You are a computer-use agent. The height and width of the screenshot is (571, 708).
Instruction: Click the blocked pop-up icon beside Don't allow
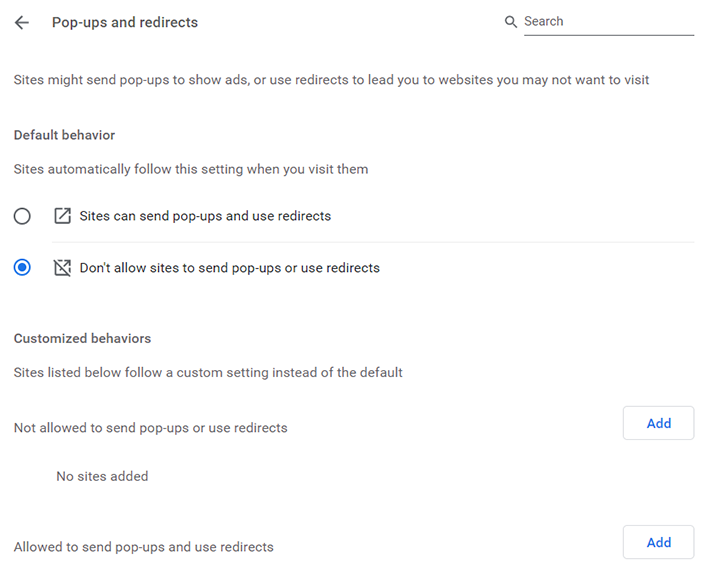tap(63, 268)
